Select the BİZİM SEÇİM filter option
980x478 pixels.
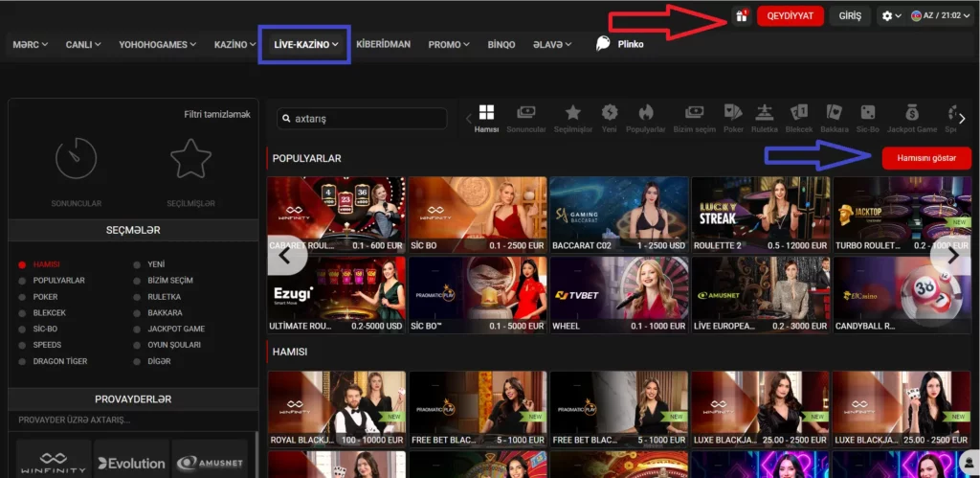tap(170, 281)
